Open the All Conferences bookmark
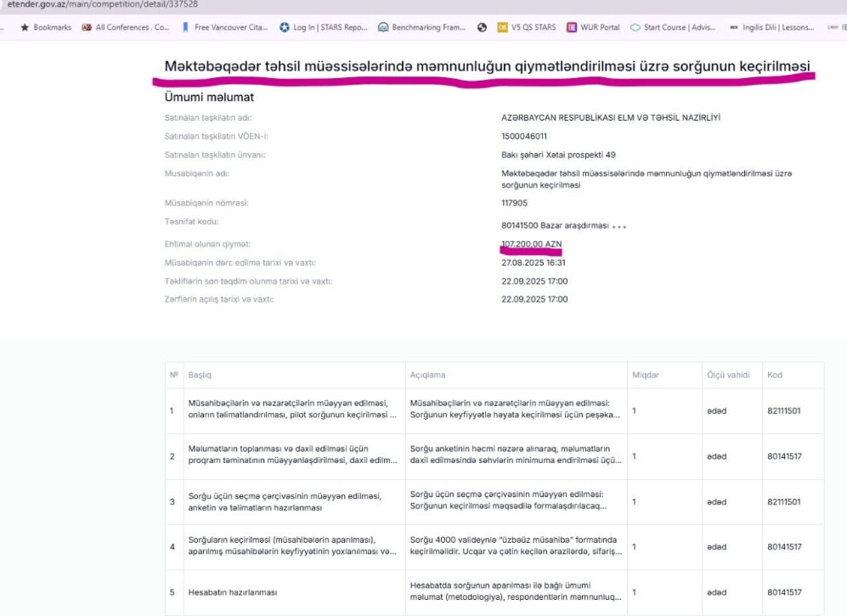Viewport: 847px width, 616px height. point(126,27)
